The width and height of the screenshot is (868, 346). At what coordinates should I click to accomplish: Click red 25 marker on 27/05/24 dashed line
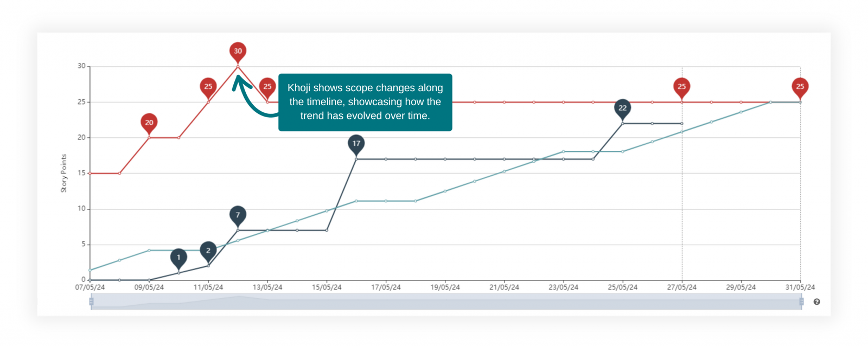(681, 87)
